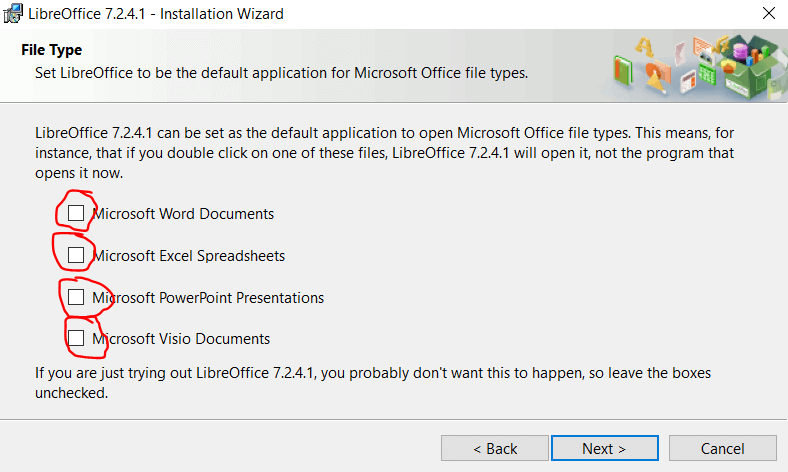The width and height of the screenshot is (788, 472).
Task: Click the green spreadsheet grid banner icon
Action: pos(706,75)
